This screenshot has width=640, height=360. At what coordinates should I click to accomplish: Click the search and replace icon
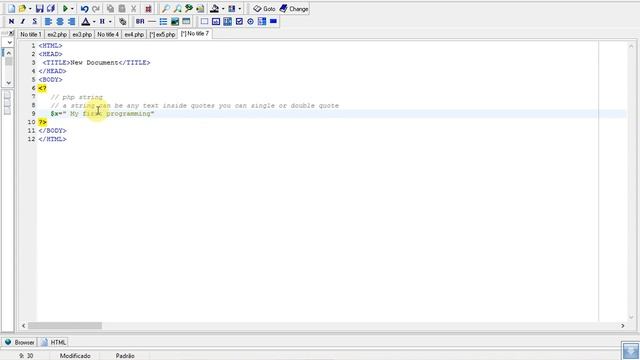pyautogui.click(x=189, y=9)
